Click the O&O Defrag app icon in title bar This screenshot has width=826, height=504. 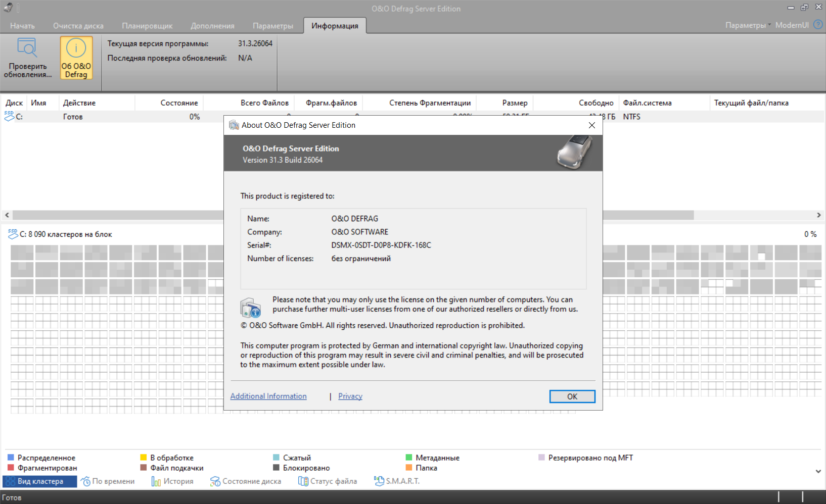point(8,8)
